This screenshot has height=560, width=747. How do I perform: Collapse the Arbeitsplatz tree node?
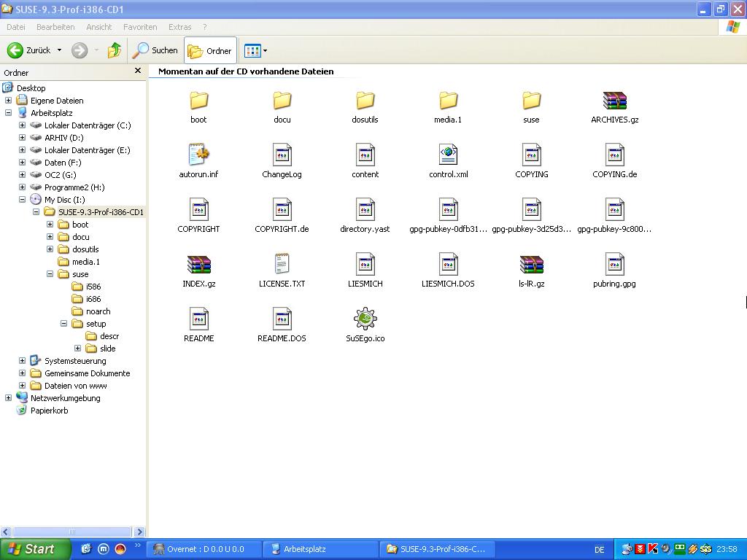point(8,113)
